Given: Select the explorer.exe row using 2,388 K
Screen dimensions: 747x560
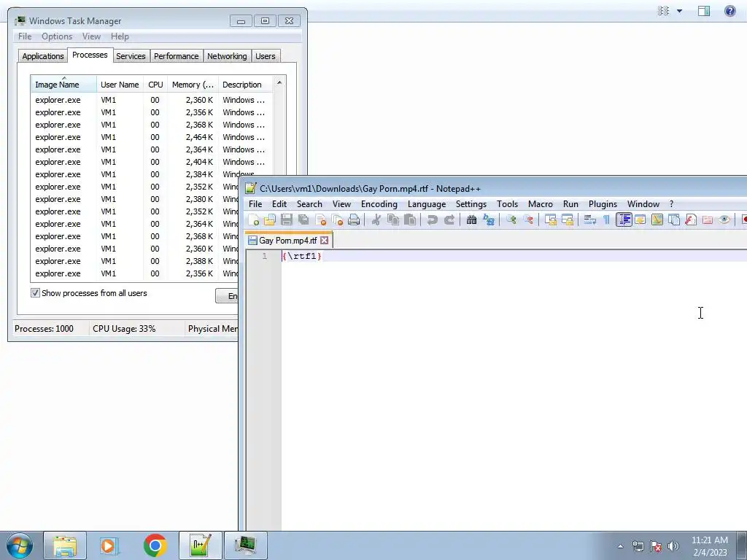Looking at the screenshot, I should (135, 261).
